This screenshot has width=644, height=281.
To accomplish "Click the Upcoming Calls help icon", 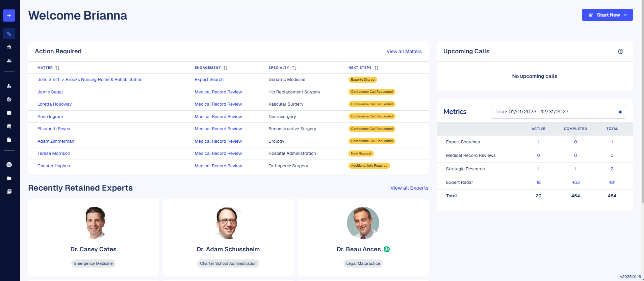I will pos(620,51).
